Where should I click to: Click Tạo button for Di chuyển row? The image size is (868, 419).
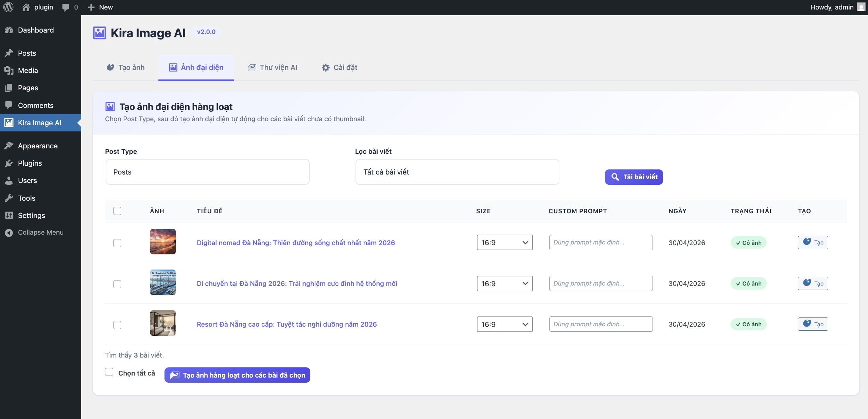(813, 284)
